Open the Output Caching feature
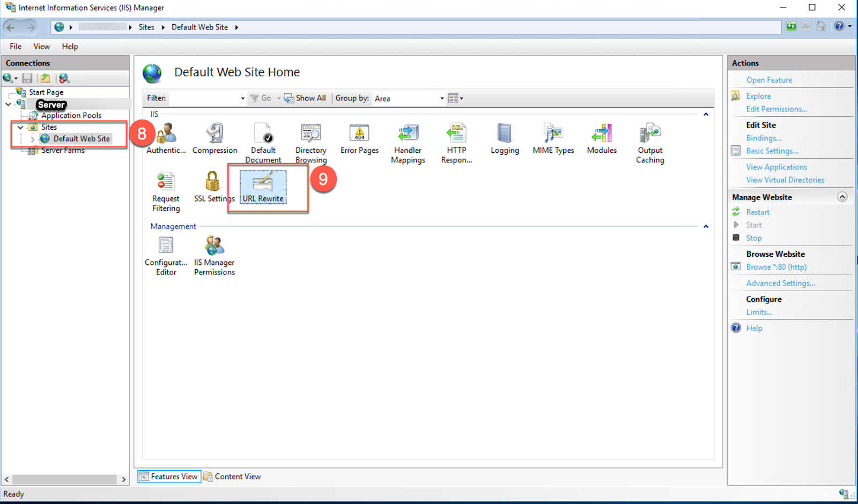The height and width of the screenshot is (504, 858). [x=650, y=143]
